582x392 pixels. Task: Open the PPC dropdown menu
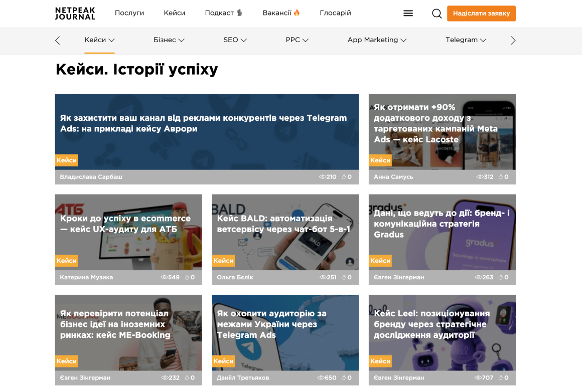[x=297, y=40]
